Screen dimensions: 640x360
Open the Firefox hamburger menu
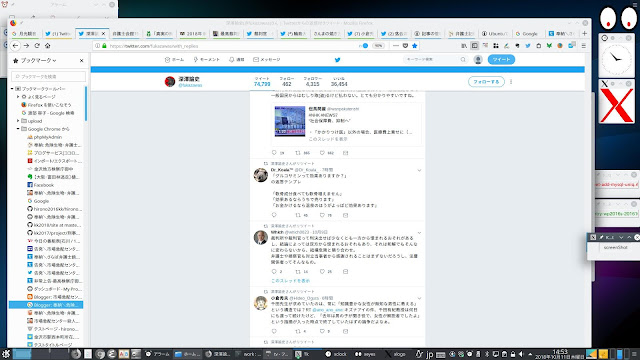click(584, 46)
